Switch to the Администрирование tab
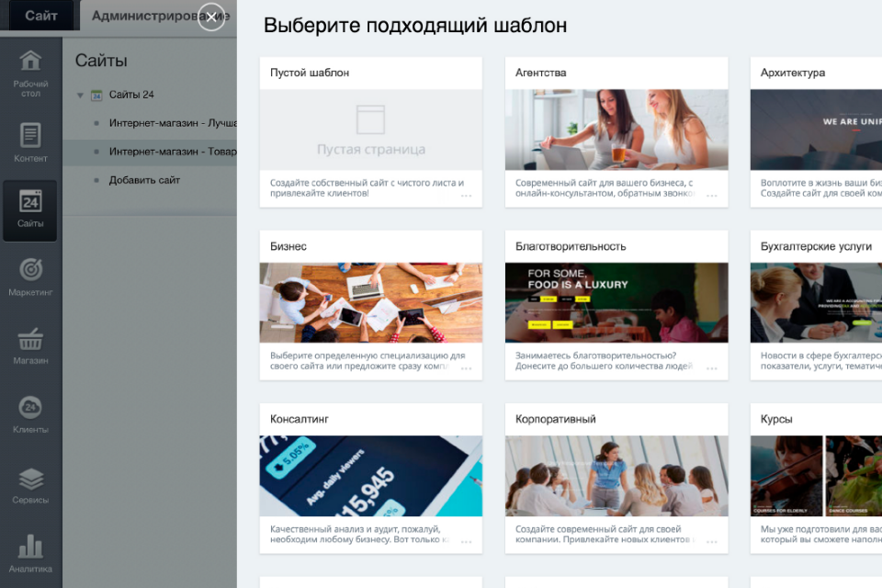The width and height of the screenshot is (882, 588). [x=147, y=16]
